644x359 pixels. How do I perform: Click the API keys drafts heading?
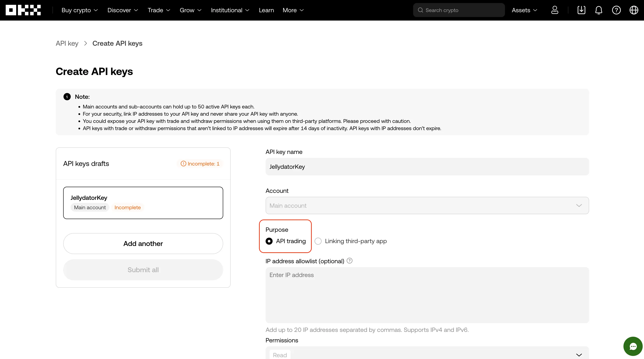click(86, 164)
